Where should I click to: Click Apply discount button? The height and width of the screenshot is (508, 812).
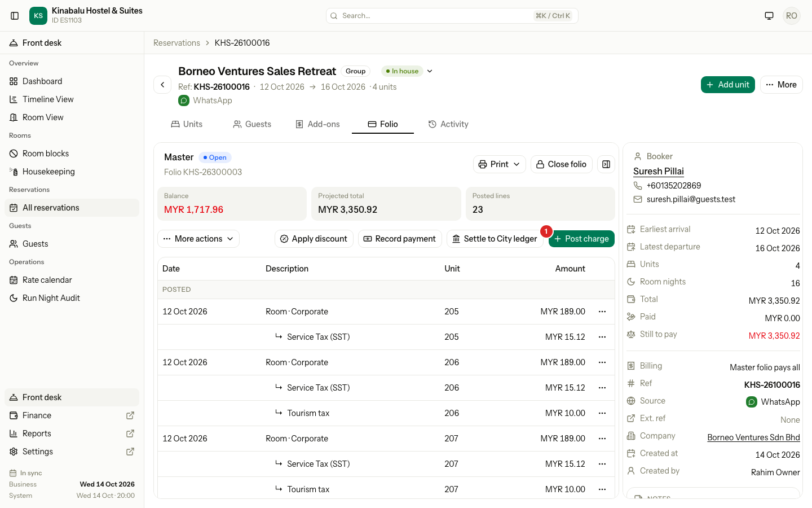click(x=314, y=239)
